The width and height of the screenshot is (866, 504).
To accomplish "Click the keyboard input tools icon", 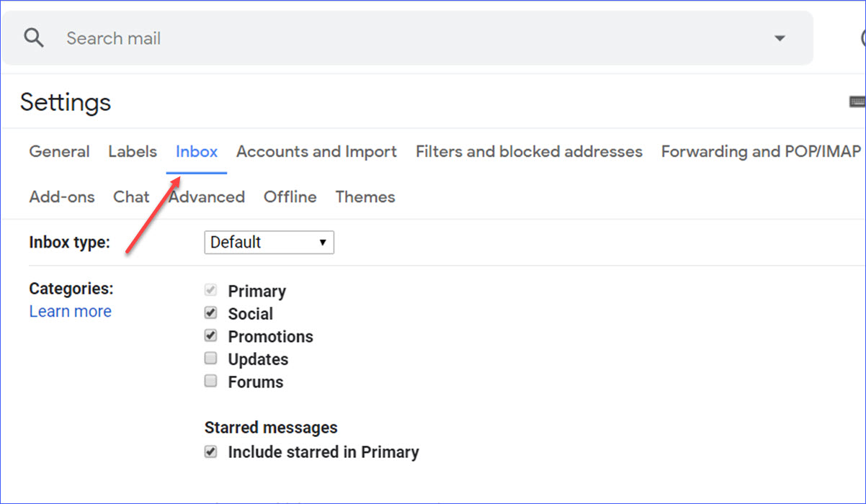I will 857,102.
